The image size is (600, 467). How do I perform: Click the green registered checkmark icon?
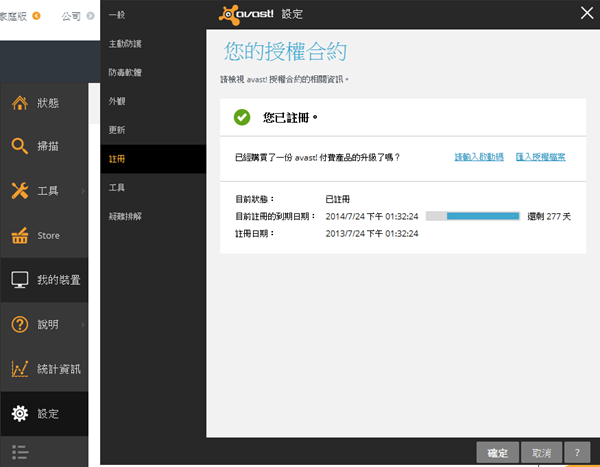point(242,117)
